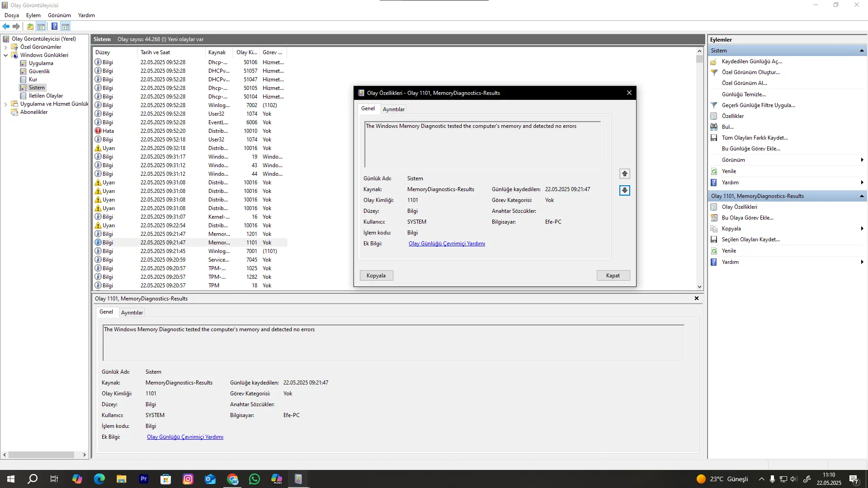Image resolution: width=868 pixels, height=488 pixels.
Task: Go forward with the toolbar forward arrow
Action: [x=16, y=26]
